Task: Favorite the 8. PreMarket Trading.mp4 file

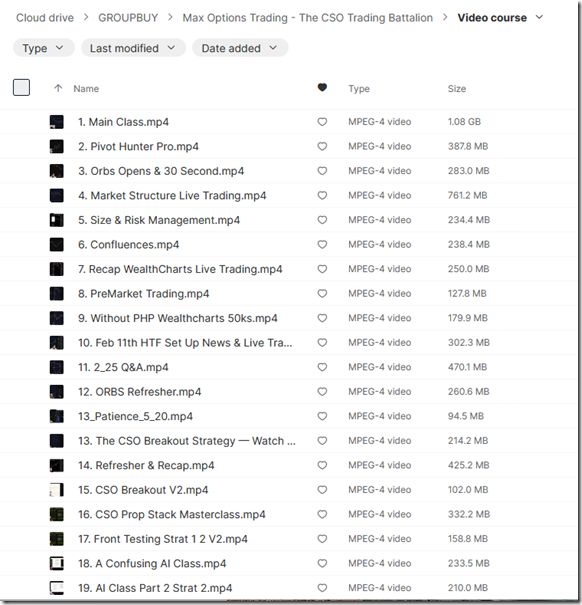Action: point(322,294)
